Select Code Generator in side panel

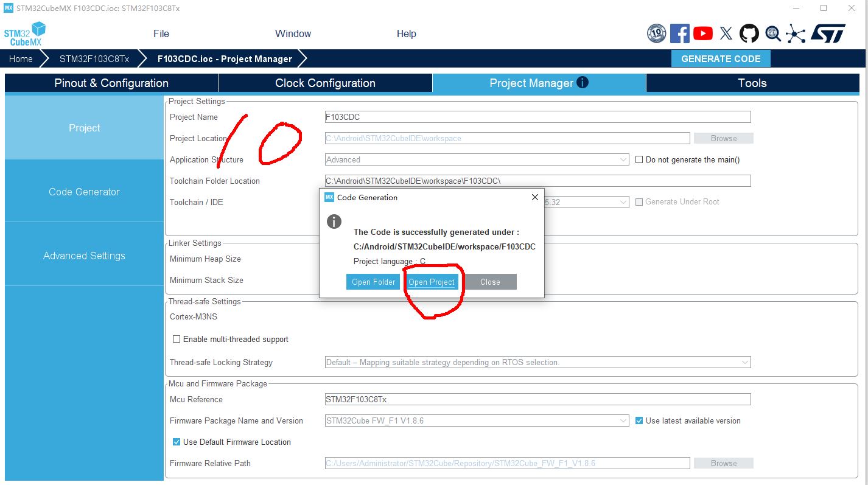coord(84,192)
